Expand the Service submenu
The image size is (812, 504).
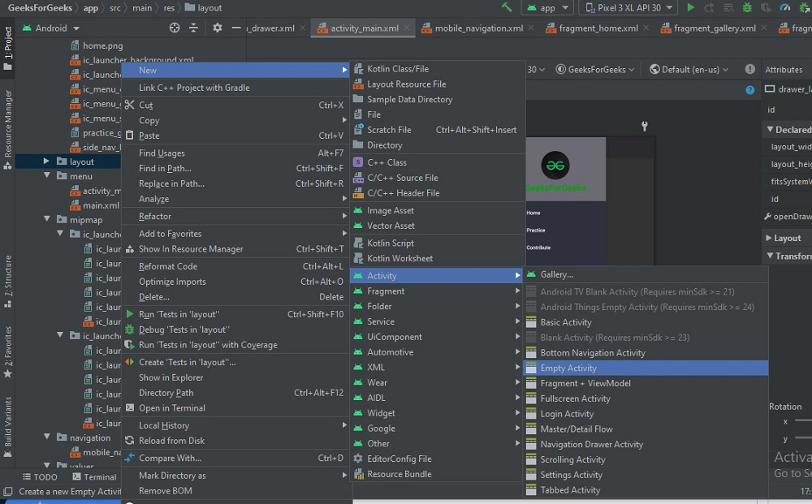tap(437, 322)
